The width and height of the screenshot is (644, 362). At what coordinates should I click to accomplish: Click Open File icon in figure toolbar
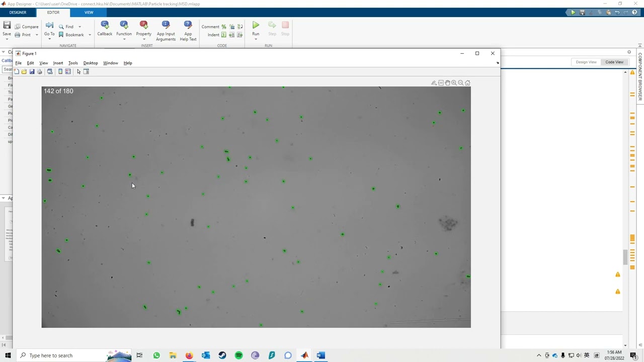24,71
